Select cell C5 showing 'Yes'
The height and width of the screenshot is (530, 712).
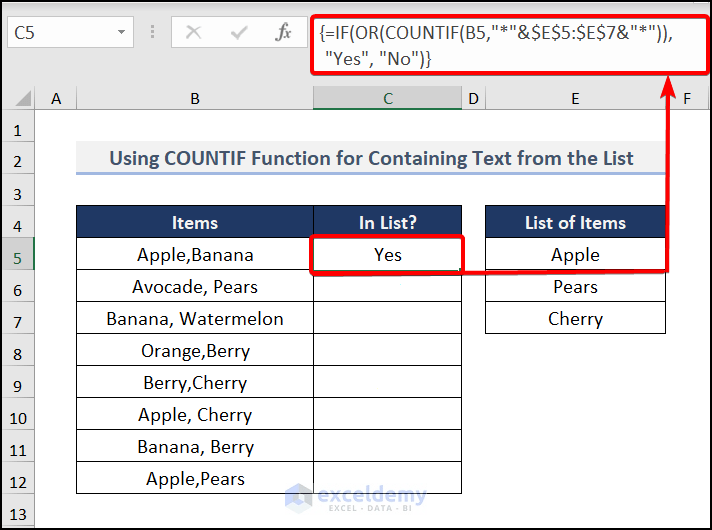tap(387, 254)
